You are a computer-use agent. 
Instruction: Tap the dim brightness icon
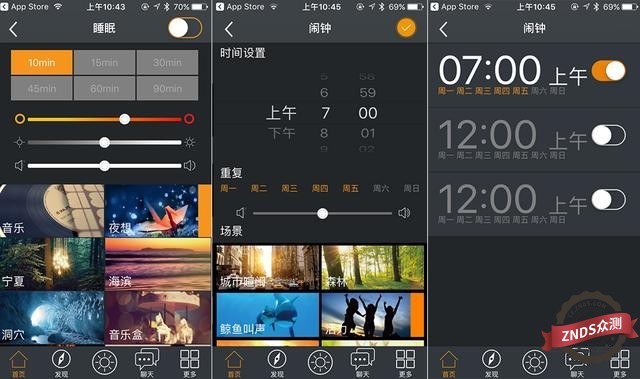pyautogui.click(x=19, y=142)
